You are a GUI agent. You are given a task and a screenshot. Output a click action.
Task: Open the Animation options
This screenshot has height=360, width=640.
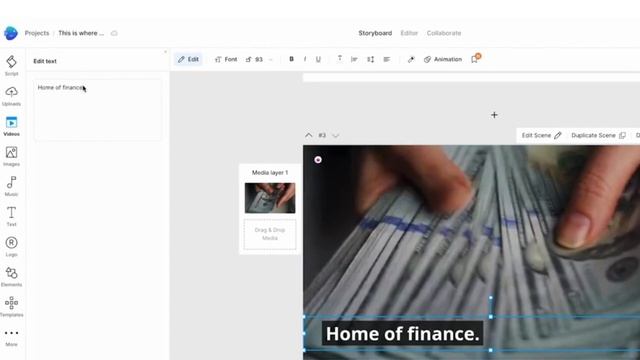click(443, 59)
